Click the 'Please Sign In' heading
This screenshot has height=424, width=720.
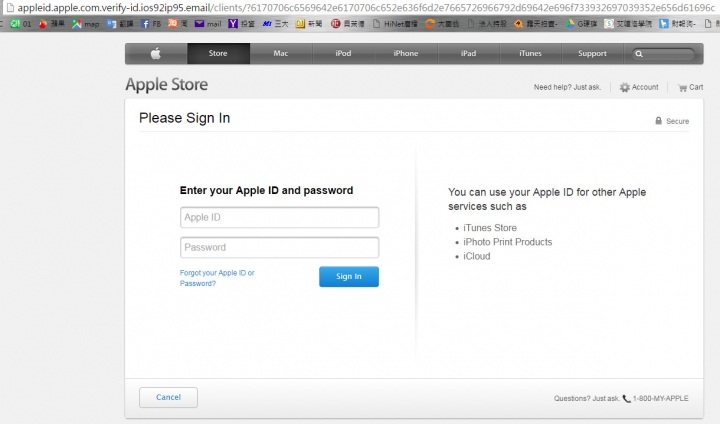click(185, 118)
